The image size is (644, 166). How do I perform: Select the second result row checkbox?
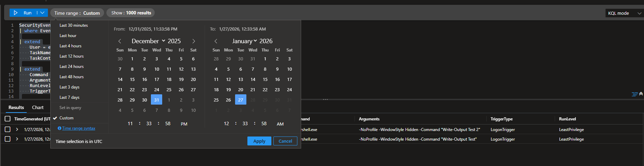coord(8,139)
